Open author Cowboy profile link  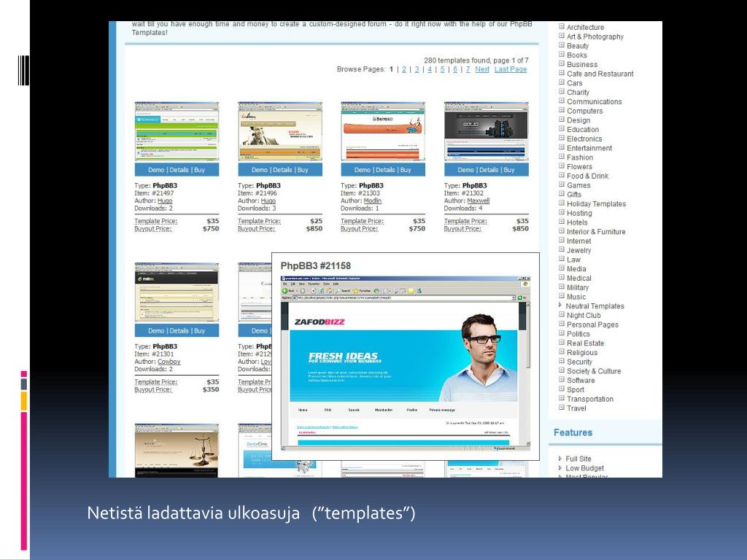coord(169,362)
